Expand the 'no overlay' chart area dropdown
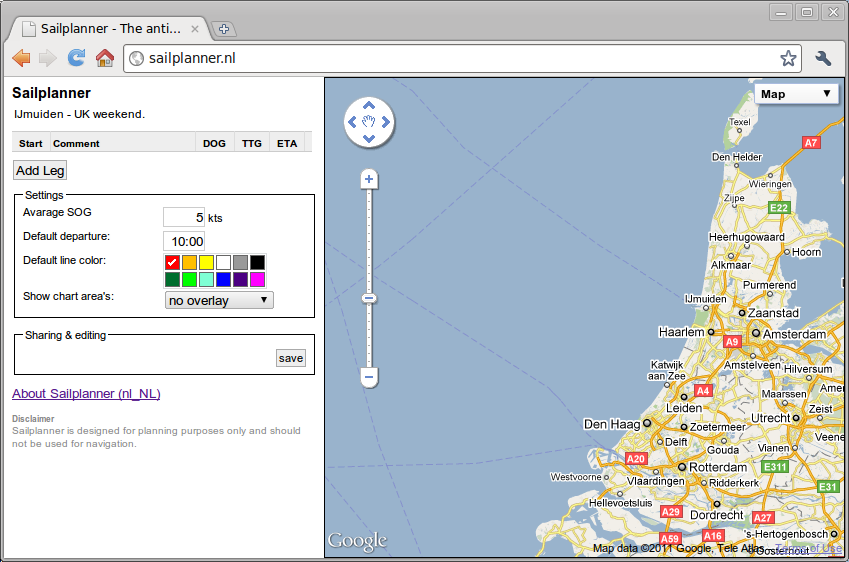The width and height of the screenshot is (849, 562). click(x=219, y=300)
